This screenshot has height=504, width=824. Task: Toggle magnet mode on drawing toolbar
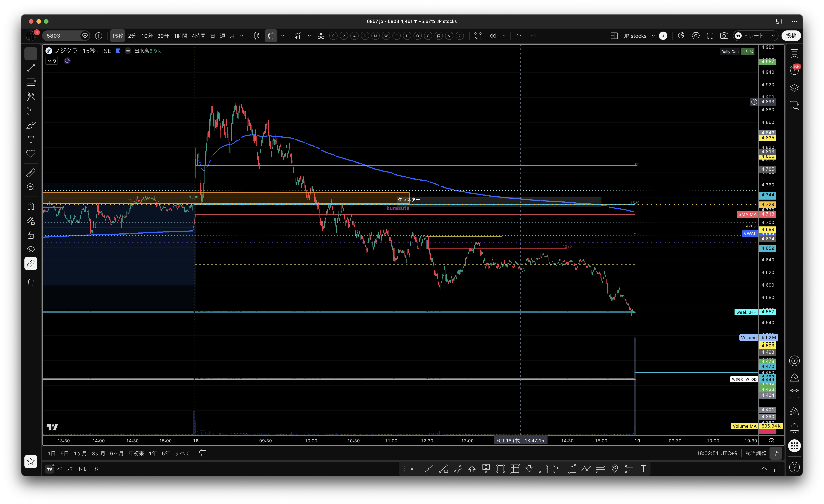31,206
